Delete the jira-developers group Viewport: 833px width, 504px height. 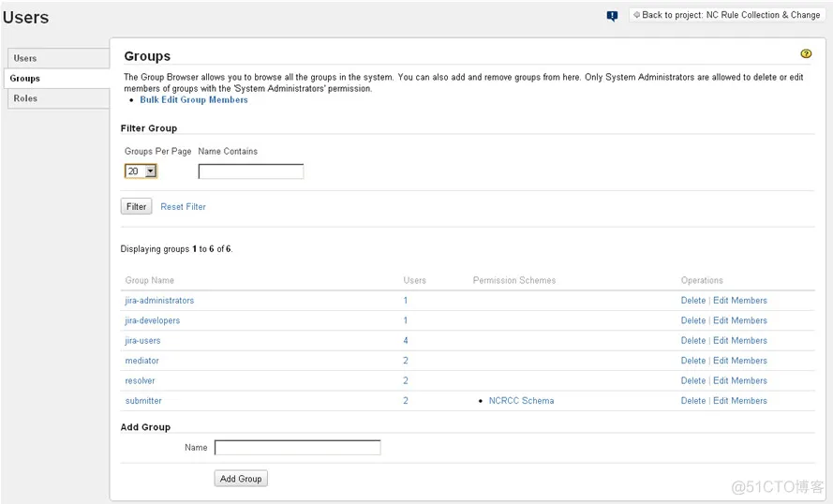coord(693,320)
